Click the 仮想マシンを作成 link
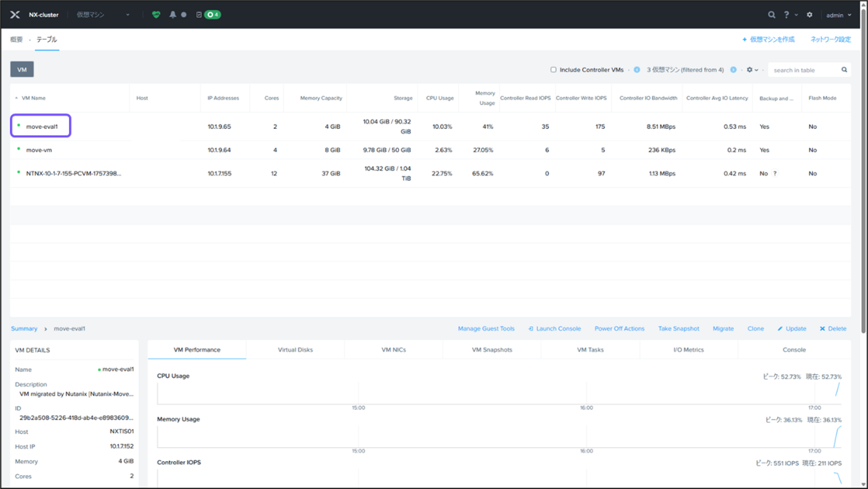The width and height of the screenshot is (868, 489). coord(768,40)
